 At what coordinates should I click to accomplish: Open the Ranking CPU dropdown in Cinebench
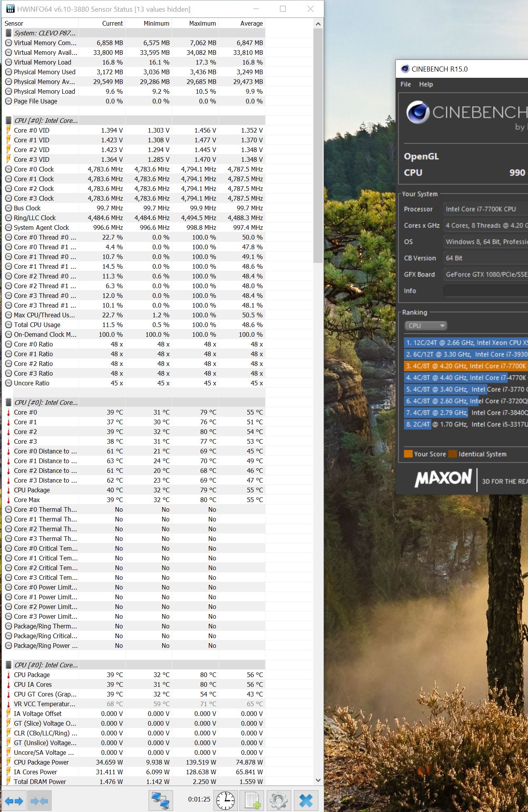(426, 325)
